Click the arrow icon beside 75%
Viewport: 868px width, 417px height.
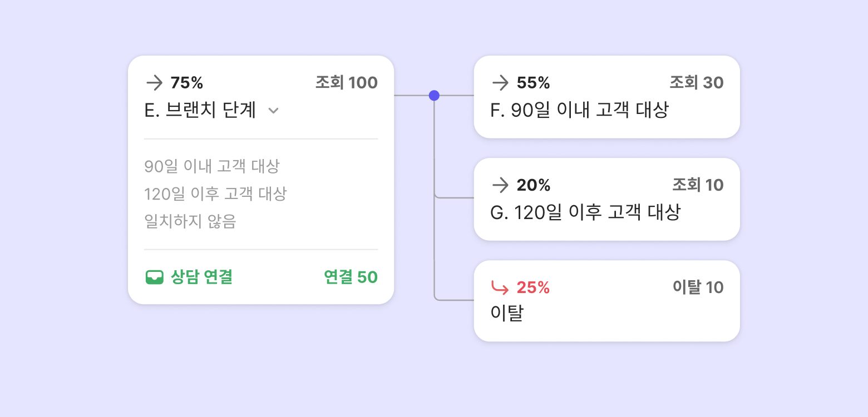154,83
